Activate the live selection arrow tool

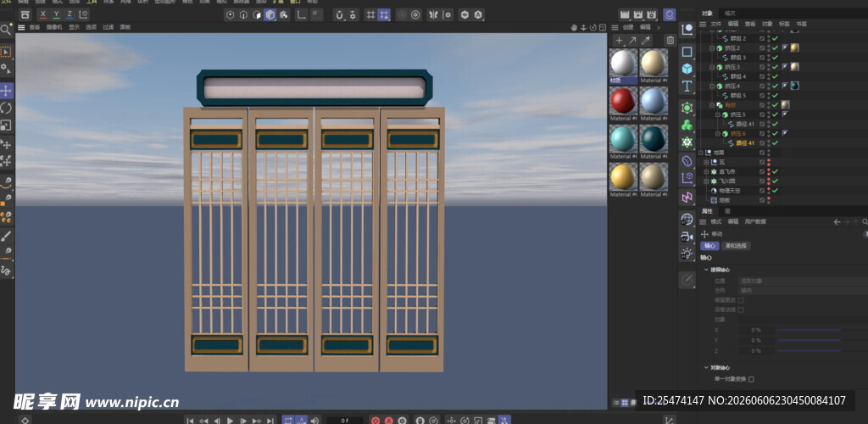click(x=6, y=52)
